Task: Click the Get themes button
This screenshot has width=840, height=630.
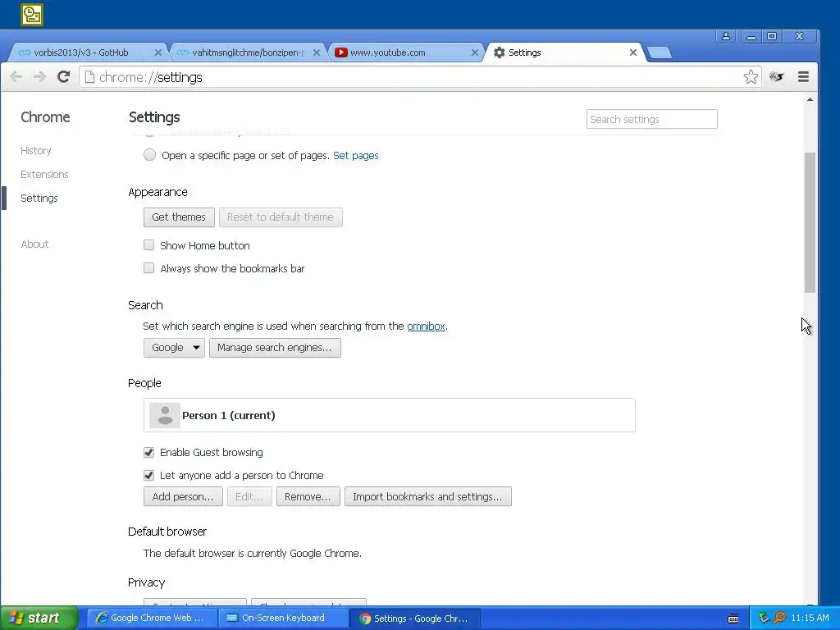Action: pos(179,217)
